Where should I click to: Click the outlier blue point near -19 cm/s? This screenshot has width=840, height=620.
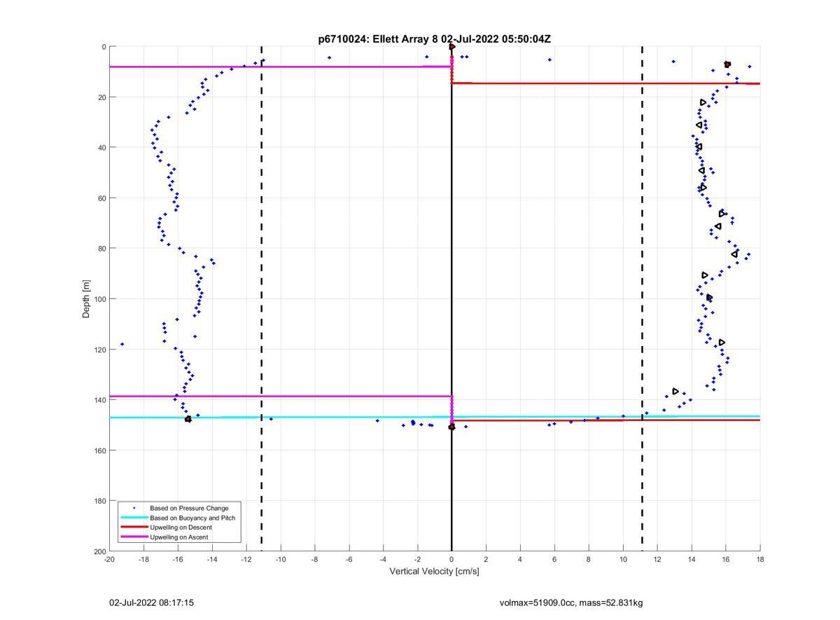click(x=122, y=344)
